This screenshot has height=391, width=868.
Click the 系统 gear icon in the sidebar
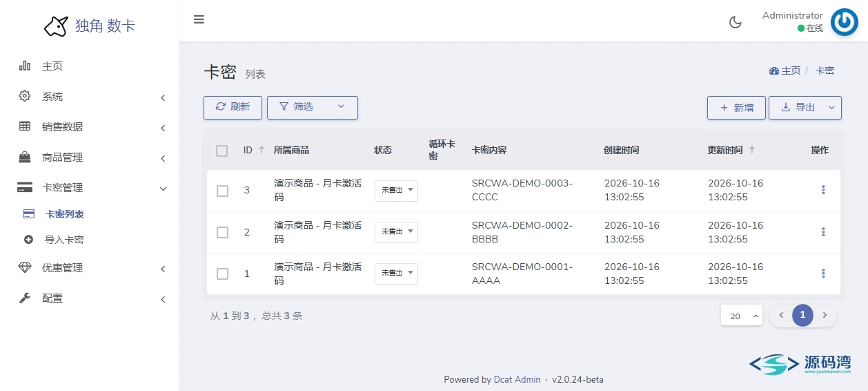[25, 96]
